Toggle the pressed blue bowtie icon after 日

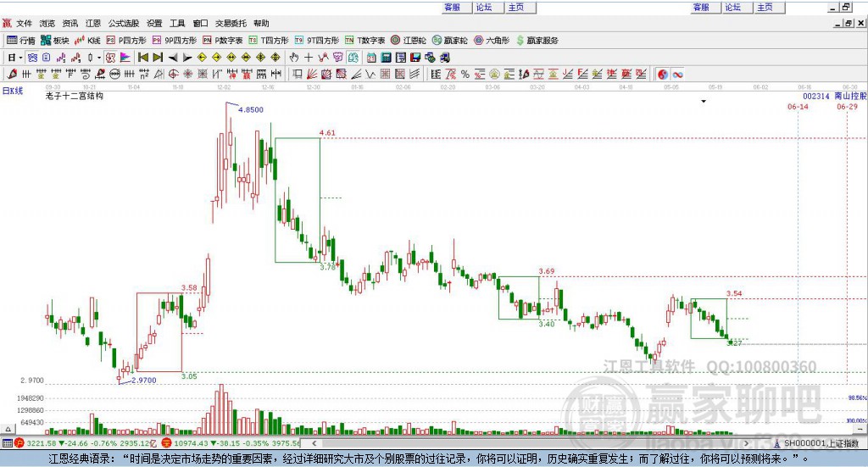pos(33,58)
